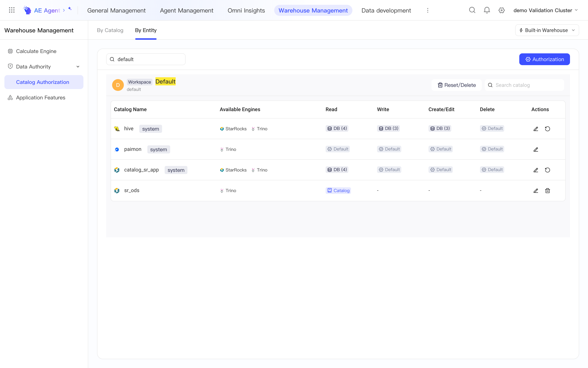588x368 pixels.
Task: Open Catalog Authorization in the sidebar
Action: [44, 82]
